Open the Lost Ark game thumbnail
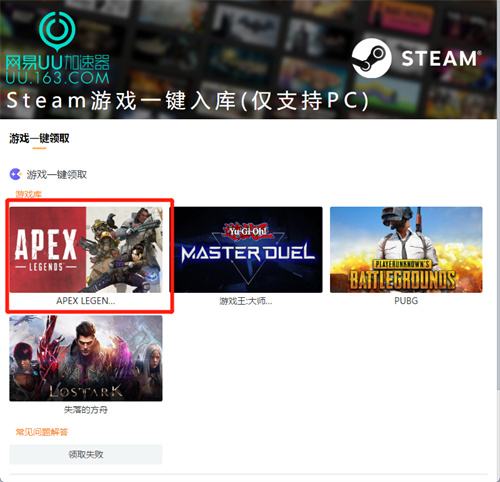Screen dimensions: 500x482 click(86, 358)
